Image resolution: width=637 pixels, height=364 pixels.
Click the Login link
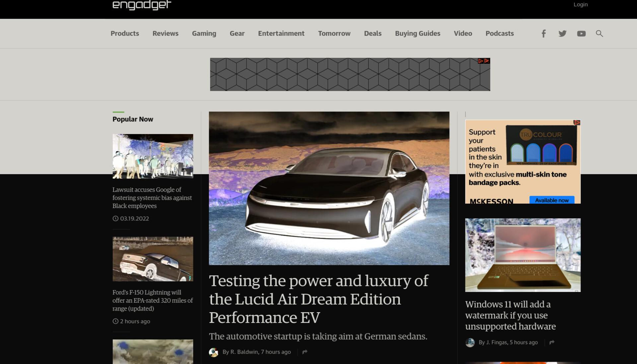tap(581, 4)
